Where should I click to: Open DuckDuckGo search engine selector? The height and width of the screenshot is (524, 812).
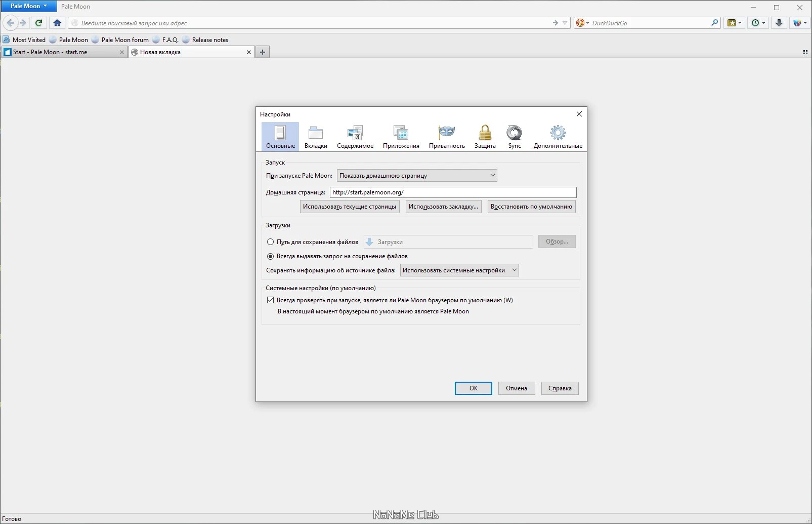tap(582, 23)
